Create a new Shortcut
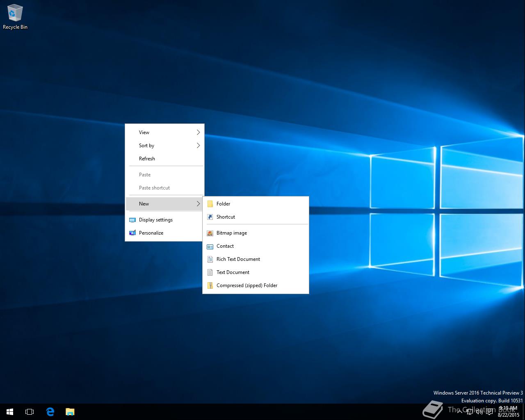 coord(226,217)
